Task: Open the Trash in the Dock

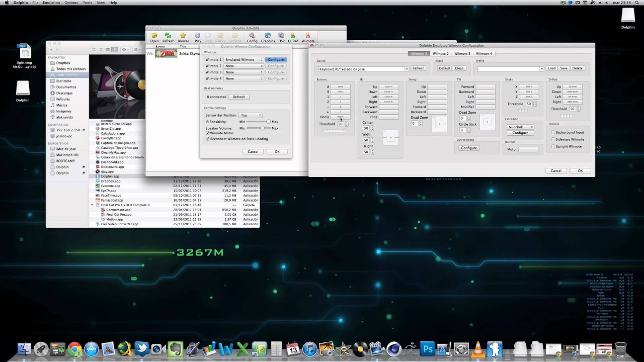Action: coord(620,349)
